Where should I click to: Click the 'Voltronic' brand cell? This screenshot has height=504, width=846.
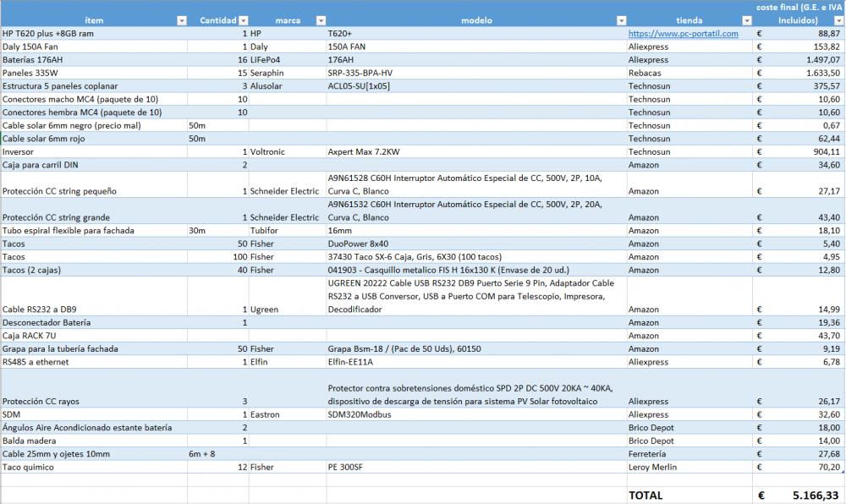point(288,152)
